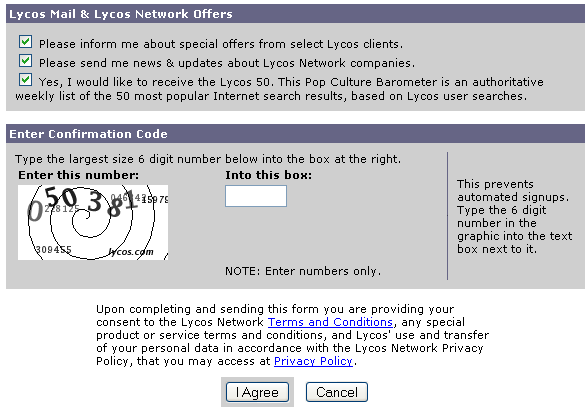Open the Terms and Conditions link
This screenshot has width=585, height=411.
point(330,322)
